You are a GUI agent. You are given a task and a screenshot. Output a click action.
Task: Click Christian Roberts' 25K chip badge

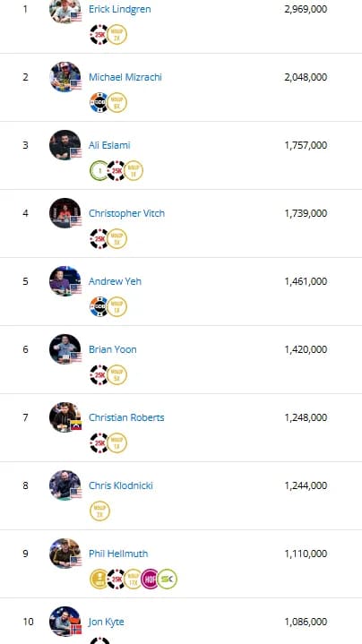point(99,443)
